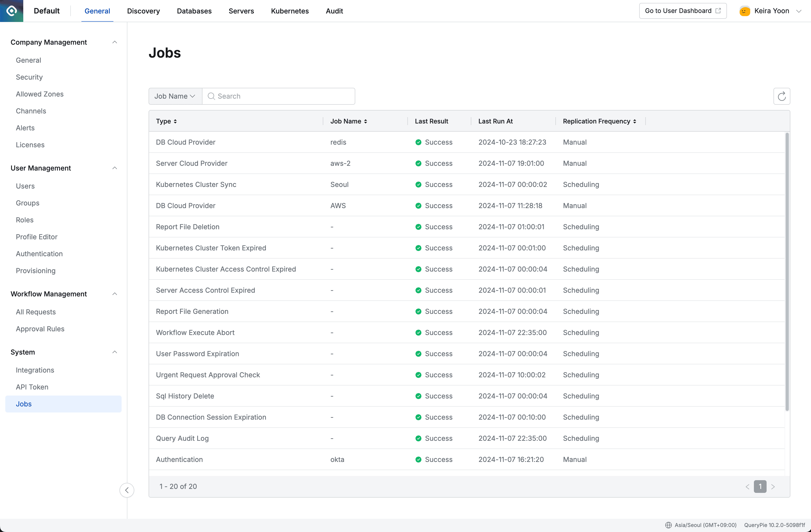This screenshot has width=811, height=532.
Task: Collapse the sidebar with the left arrow circle
Action: pyautogui.click(x=127, y=490)
